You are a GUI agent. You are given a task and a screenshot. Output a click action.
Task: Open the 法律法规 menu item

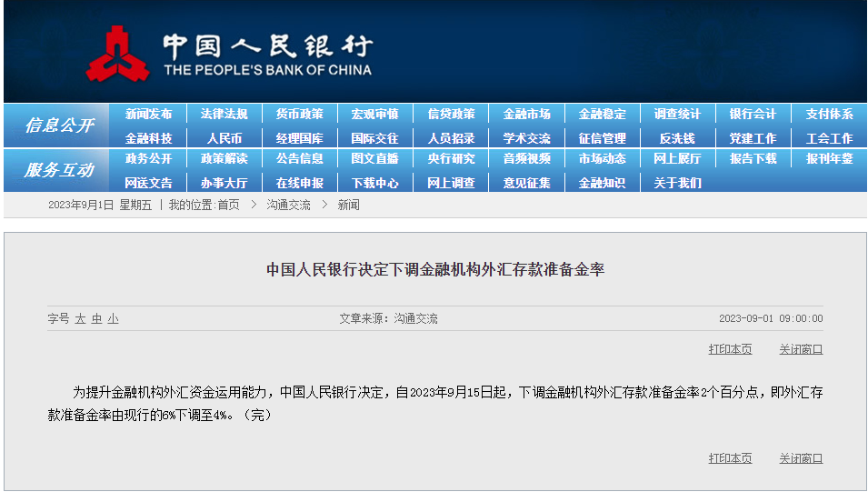click(x=224, y=115)
